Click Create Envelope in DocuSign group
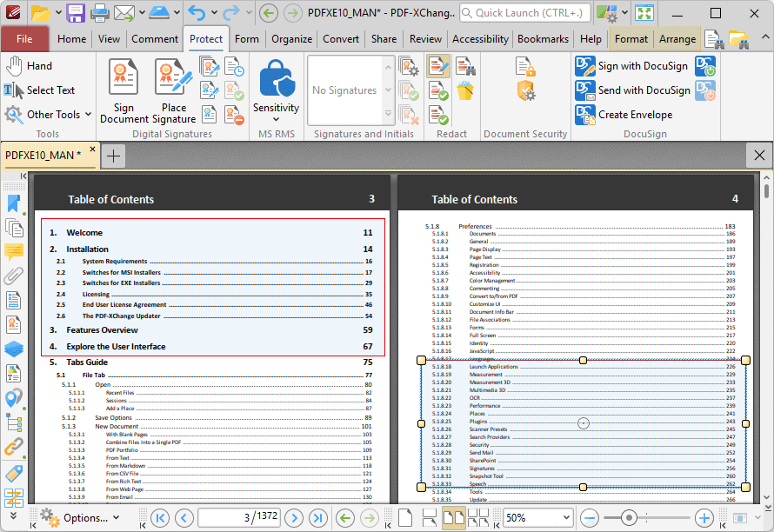774x532 pixels. pyautogui.click(x=624, y=115)
